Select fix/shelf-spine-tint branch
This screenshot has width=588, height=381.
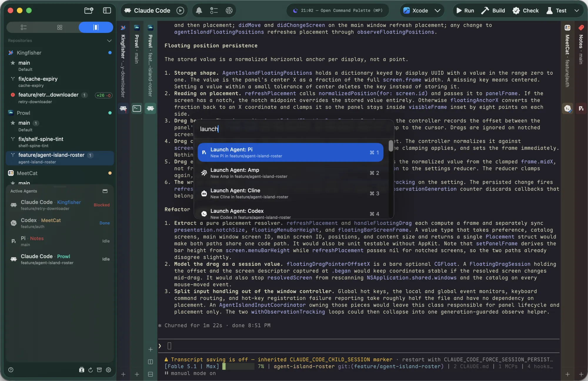point(60,142)
